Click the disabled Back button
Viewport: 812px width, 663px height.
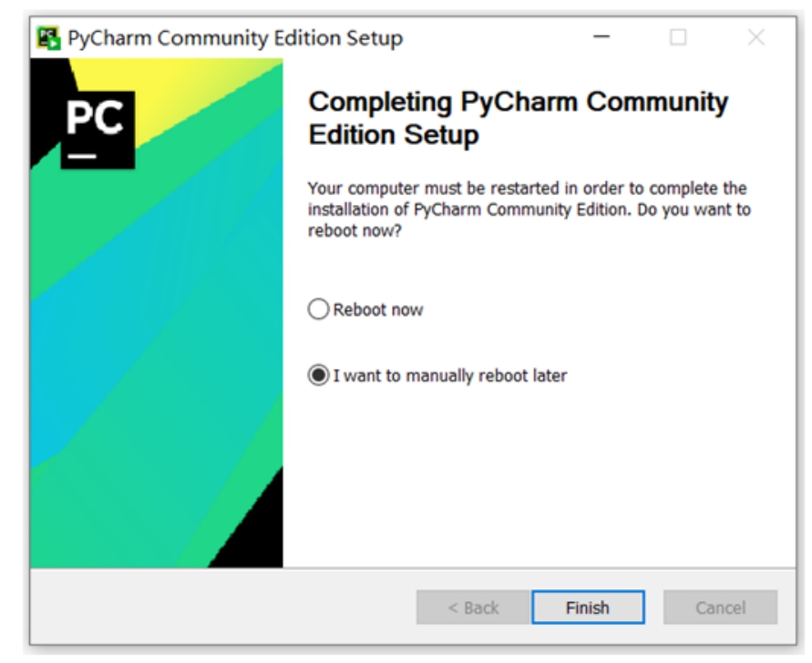tap(473, 607)
